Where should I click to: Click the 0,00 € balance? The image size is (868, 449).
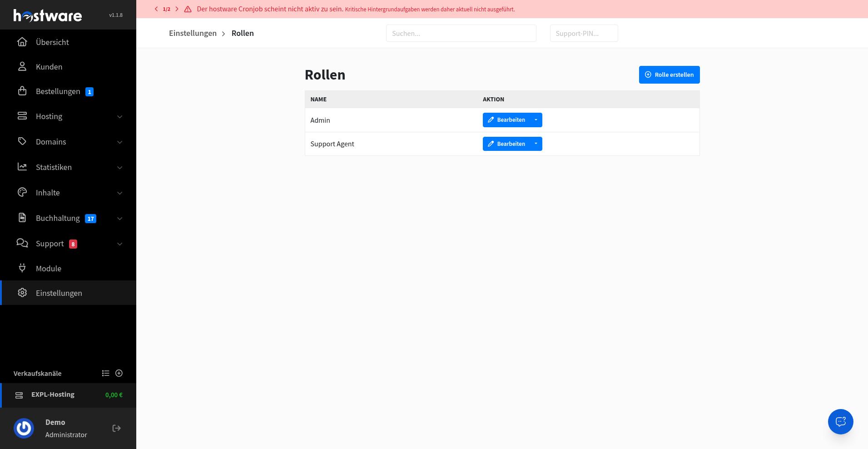114,395
